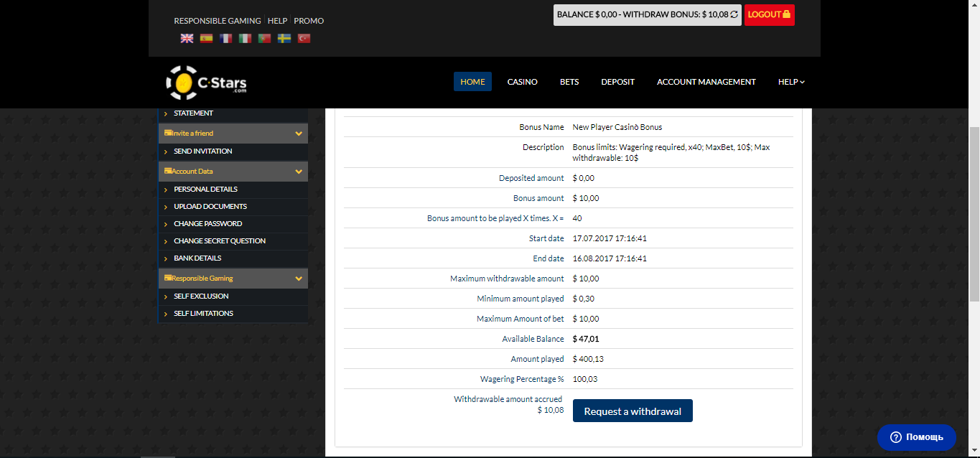This screenshot has width=980, height=458.
Task: Open the DEPOSIT menu item
Action: click(617, 81)
